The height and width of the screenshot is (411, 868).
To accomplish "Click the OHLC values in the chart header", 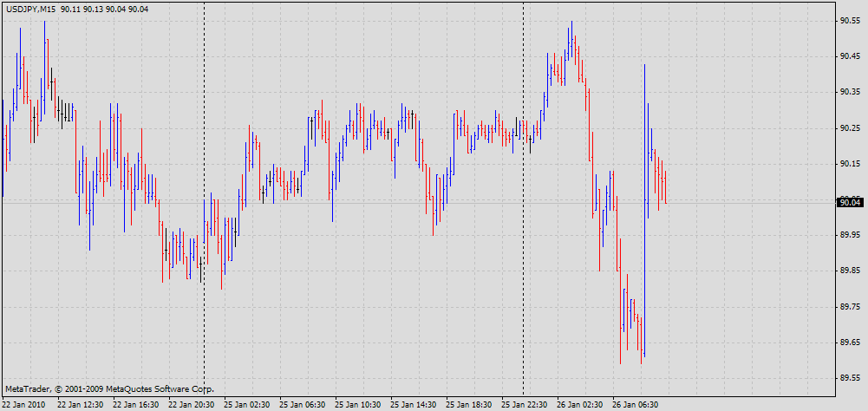I will (105, 9).
